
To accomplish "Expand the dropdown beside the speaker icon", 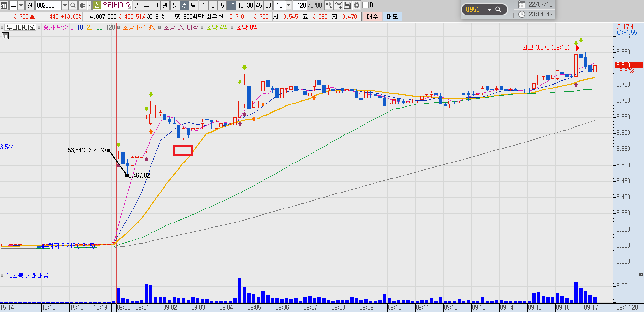I will [x=89, y=5].
